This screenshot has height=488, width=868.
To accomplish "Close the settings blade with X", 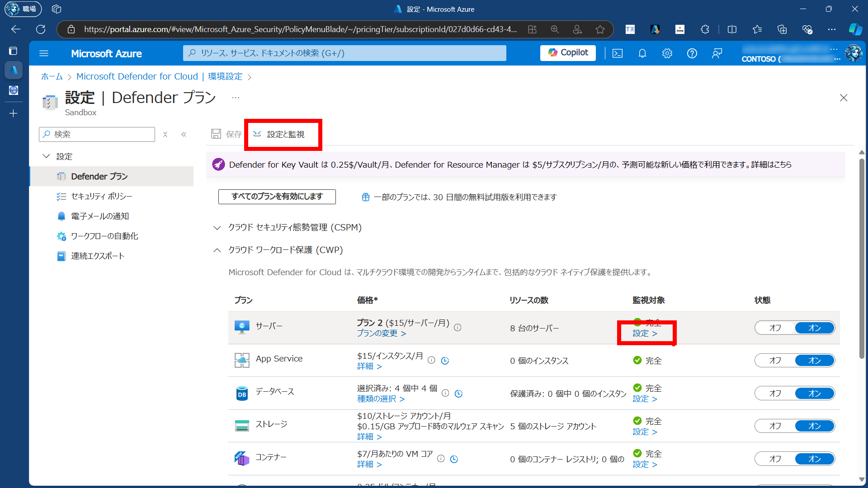I will click(x=844, y=98).
